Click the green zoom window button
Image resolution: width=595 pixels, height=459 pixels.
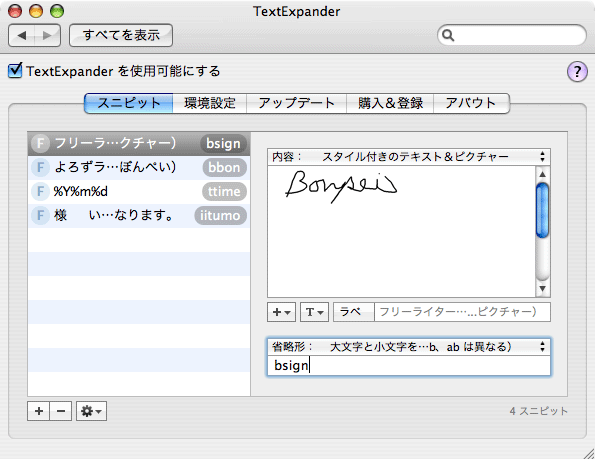57,11
